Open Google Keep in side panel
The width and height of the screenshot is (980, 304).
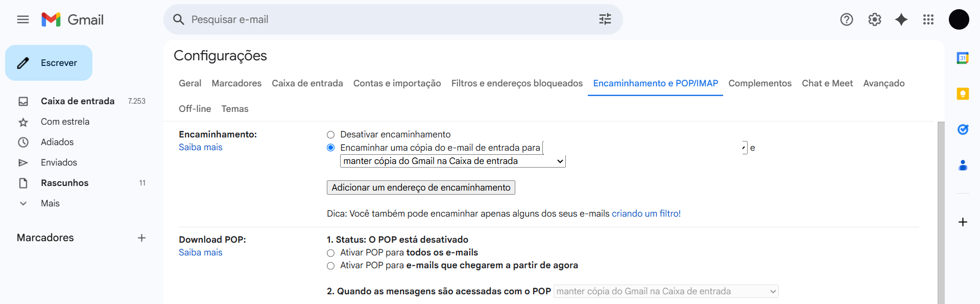click(x=963, y=94)
